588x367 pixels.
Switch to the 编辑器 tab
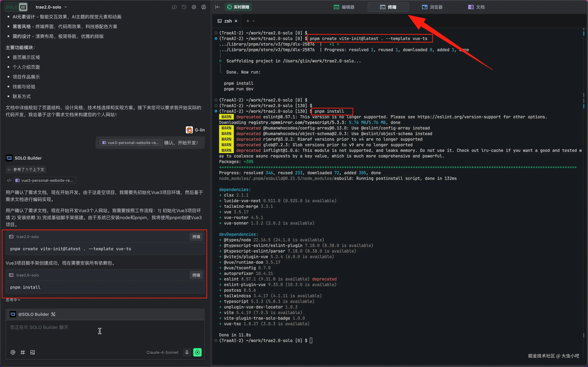click(x=344, y=7)
